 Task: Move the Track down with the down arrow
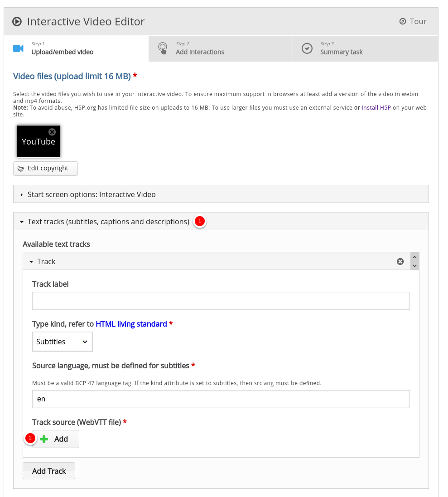[415, 265]
